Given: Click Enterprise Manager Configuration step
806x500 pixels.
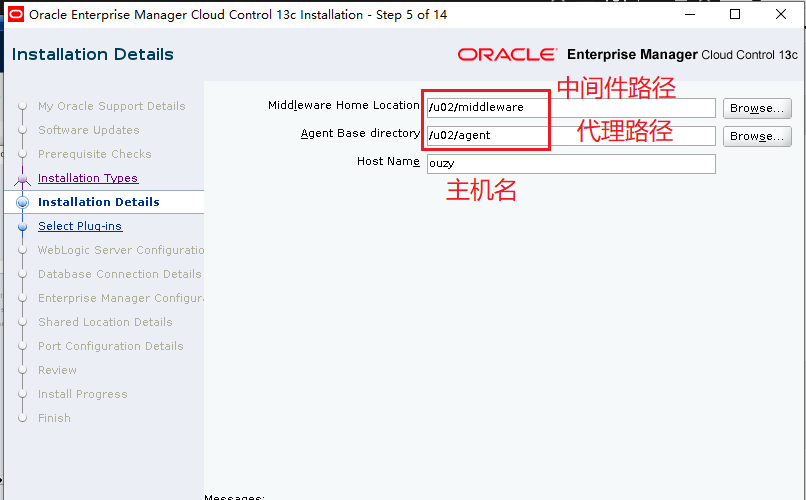Looking at the screenshot, I should [x=121, y=298].
